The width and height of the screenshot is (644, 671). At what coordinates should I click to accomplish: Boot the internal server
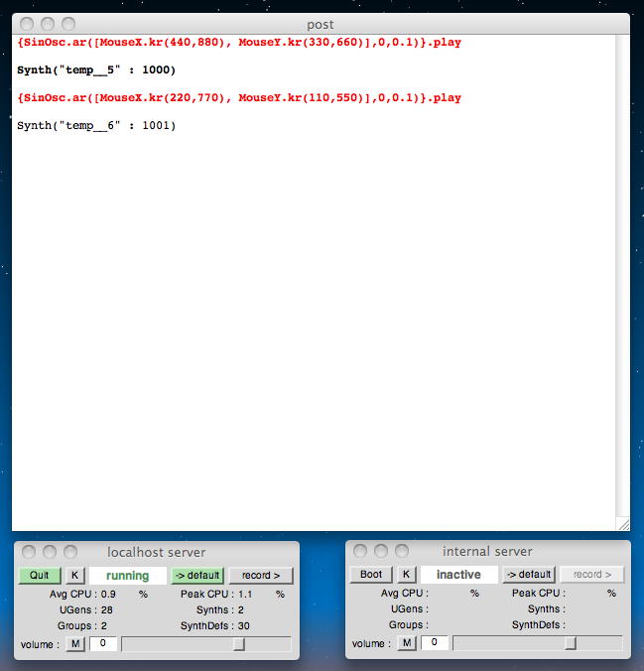point(370,575)
